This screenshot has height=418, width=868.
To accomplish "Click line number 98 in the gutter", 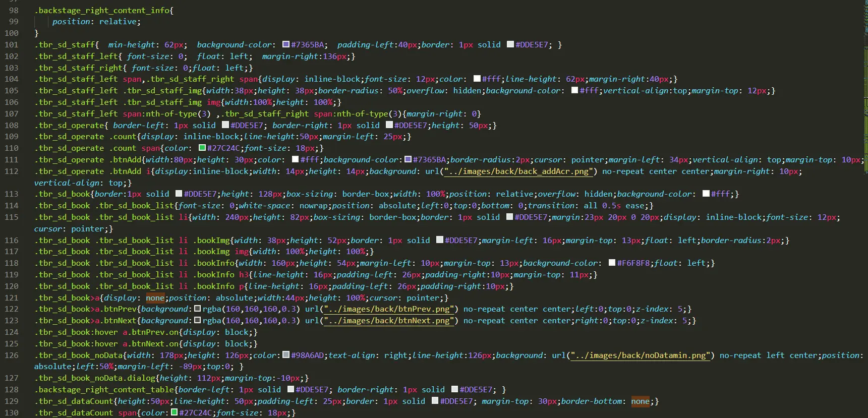I will (14, 10).
